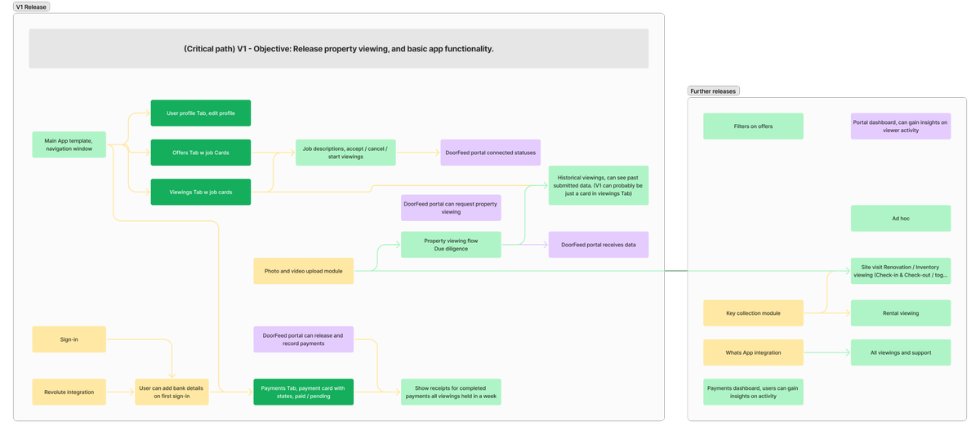Select DoorFeed portal receives data card
The width and height of the screenshot is (980, 434).
[599, 245]
